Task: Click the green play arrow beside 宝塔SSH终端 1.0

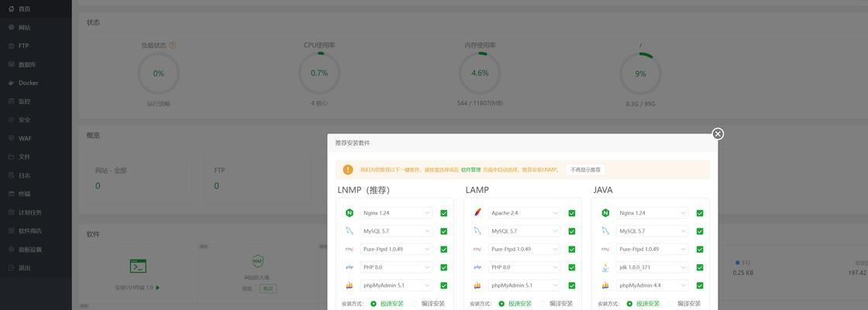Action: click(158, 288)
